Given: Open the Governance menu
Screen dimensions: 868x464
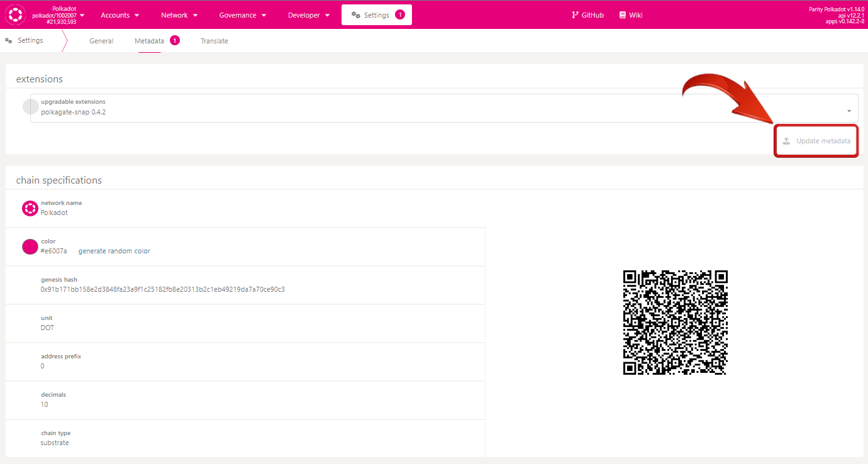Looking at the screenshot, I should (x=242, y=15).
